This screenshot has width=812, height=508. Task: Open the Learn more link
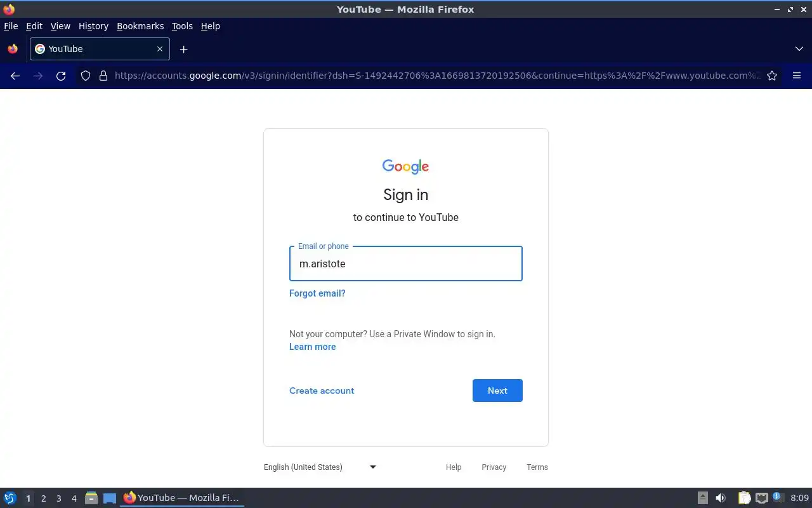[312, 347]
